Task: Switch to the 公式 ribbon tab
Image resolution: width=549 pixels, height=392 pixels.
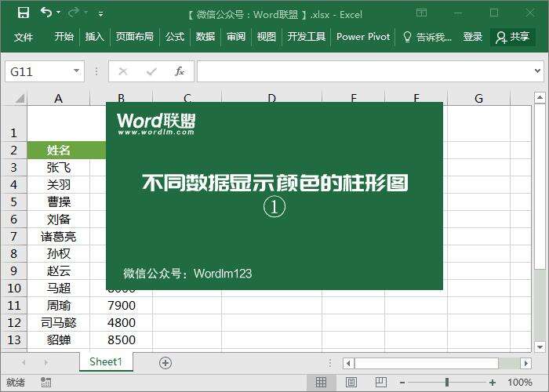Action: pos(175,36)
